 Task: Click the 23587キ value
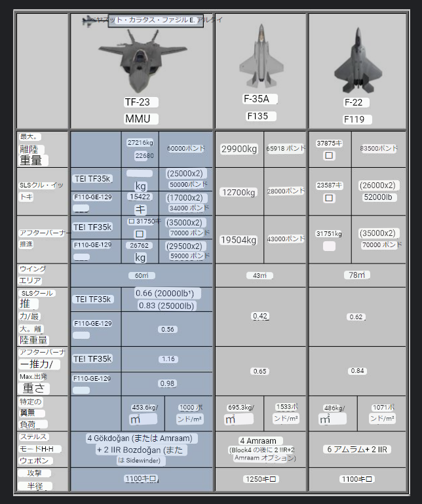coord(329,185)
